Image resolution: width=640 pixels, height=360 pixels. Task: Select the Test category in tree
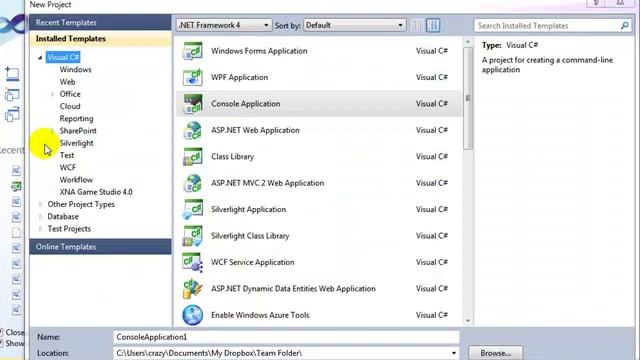coord(67,155)
